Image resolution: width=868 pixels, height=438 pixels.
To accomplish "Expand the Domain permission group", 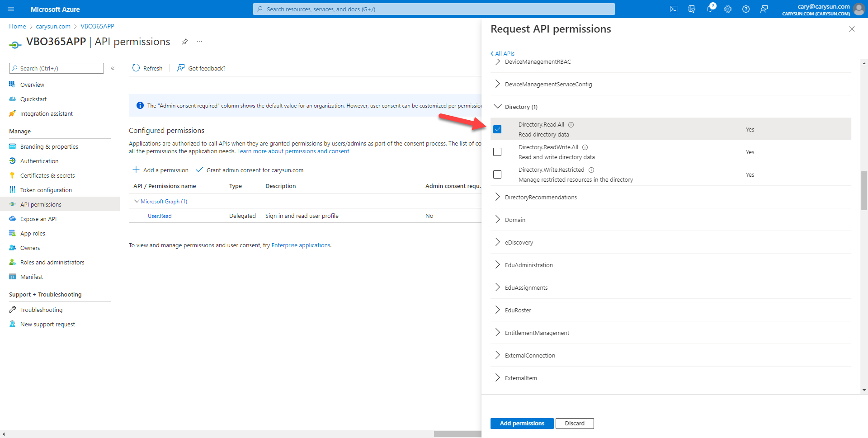I will (498, 220).
